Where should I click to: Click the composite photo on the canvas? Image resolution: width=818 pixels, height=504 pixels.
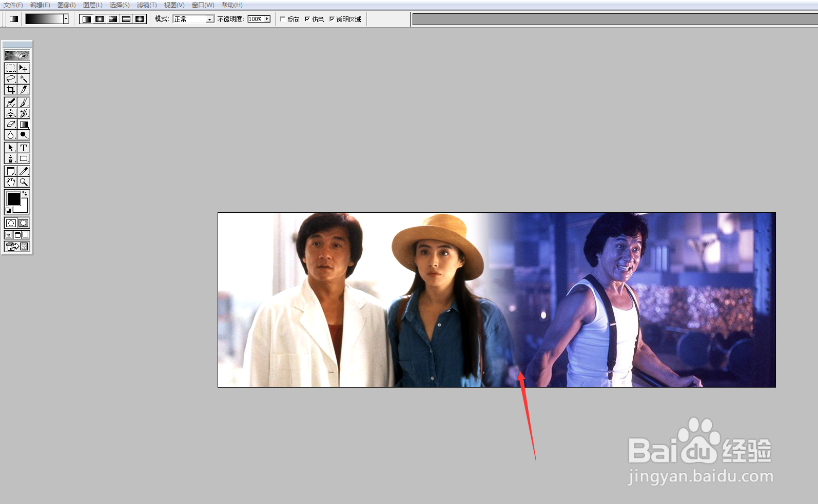tap(497, 300)
